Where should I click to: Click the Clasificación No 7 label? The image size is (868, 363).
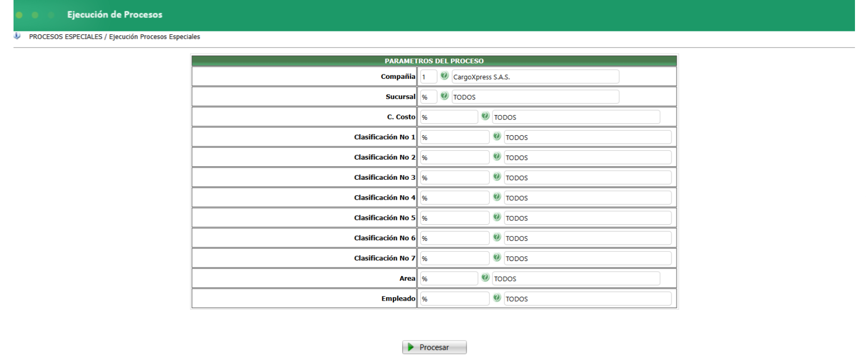tap(385, 258)
